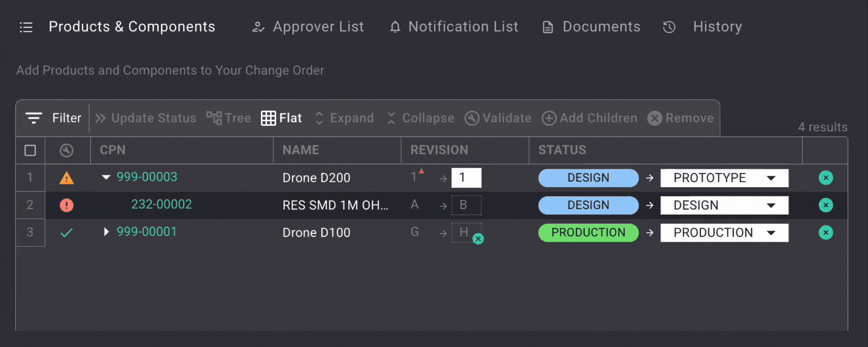Expand the 999-00001 tree row

click(106, 232)
